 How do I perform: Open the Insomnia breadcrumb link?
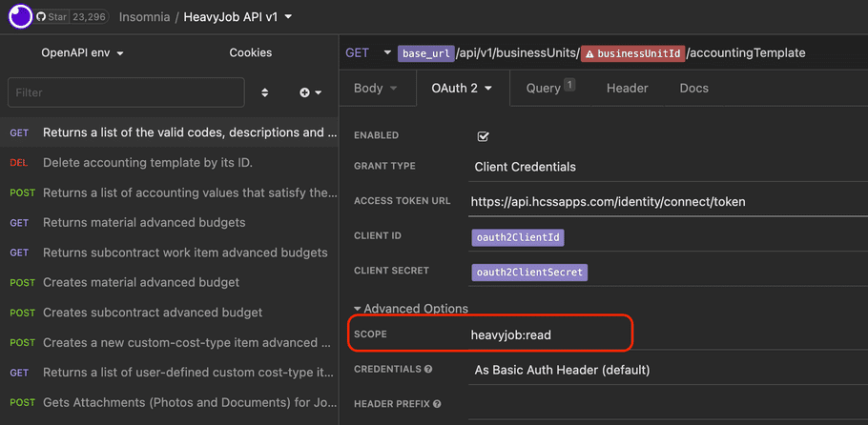click(x=144, y=17)
